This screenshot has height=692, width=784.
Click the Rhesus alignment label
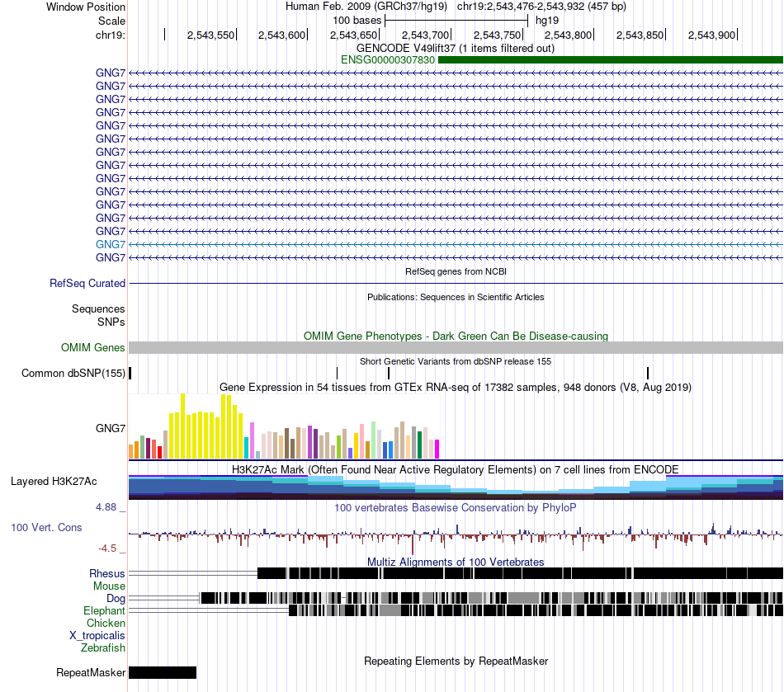click(107, 573)
